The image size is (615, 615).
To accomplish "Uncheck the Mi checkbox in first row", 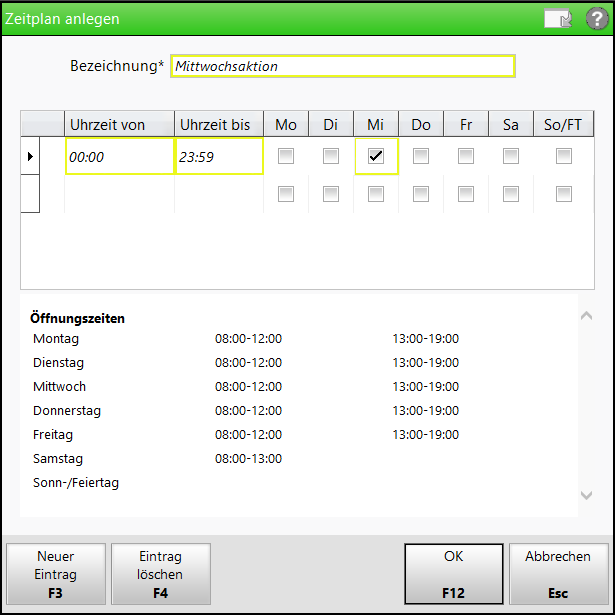I will tap(376, 157).
